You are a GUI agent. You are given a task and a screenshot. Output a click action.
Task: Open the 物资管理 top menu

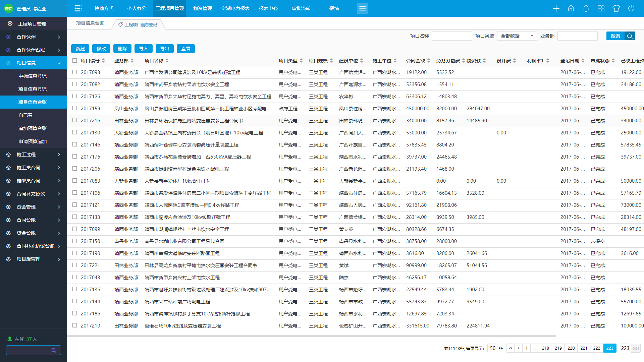click(203, 8)
